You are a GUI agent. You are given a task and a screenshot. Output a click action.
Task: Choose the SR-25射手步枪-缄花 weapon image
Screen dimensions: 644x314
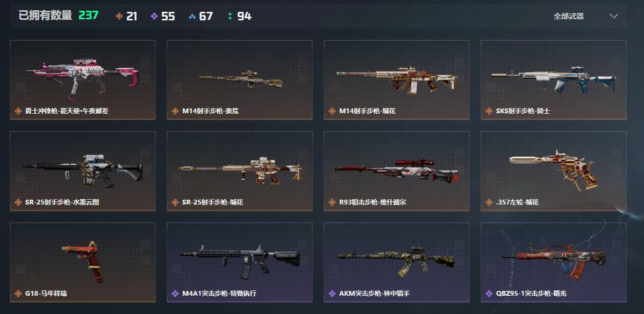point(240,169)
